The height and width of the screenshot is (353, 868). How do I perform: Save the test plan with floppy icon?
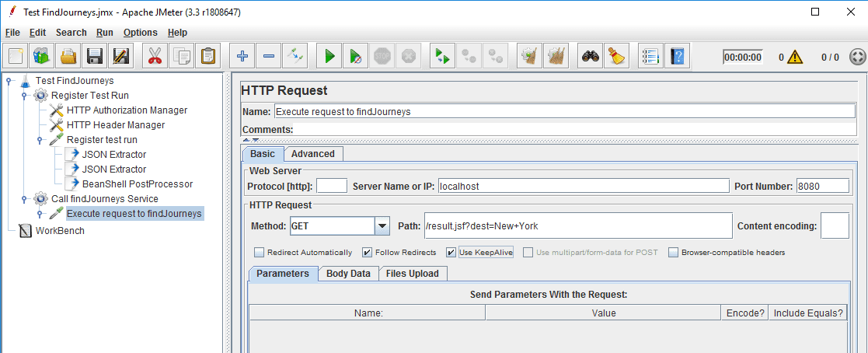(x=95, y=56)
